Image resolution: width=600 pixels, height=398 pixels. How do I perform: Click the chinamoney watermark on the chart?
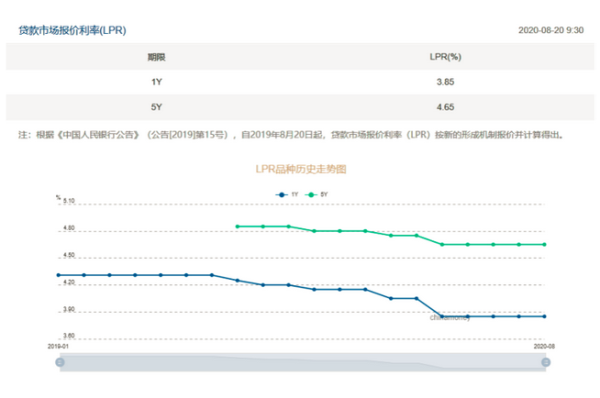(450, 318)
